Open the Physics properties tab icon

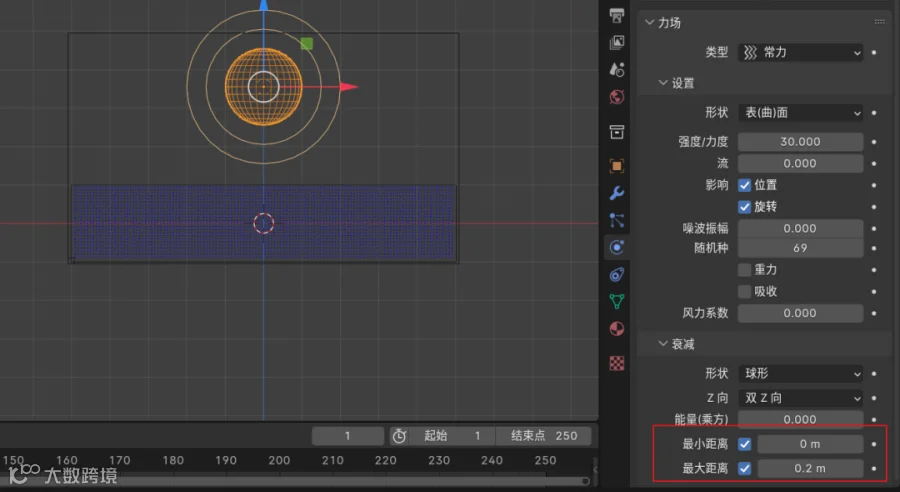pos(617,247)
